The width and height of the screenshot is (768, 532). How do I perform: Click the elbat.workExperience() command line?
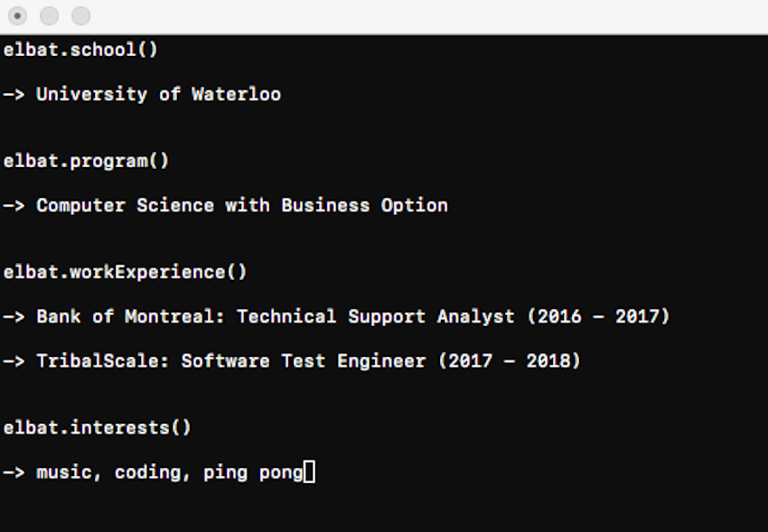[x=125, y=272]
